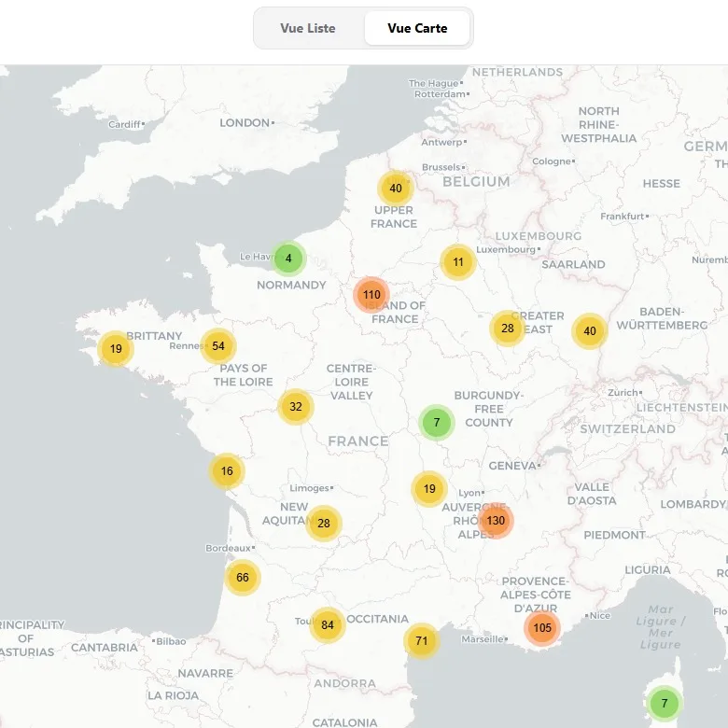Click the Marseille city label
The height and width of the screenshot is (728, 728).
(483, 639)
